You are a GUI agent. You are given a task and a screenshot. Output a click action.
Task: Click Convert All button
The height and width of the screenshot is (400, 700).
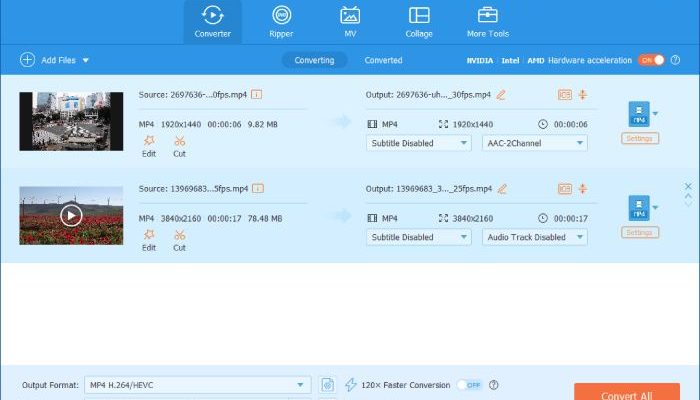pos(627,392)
